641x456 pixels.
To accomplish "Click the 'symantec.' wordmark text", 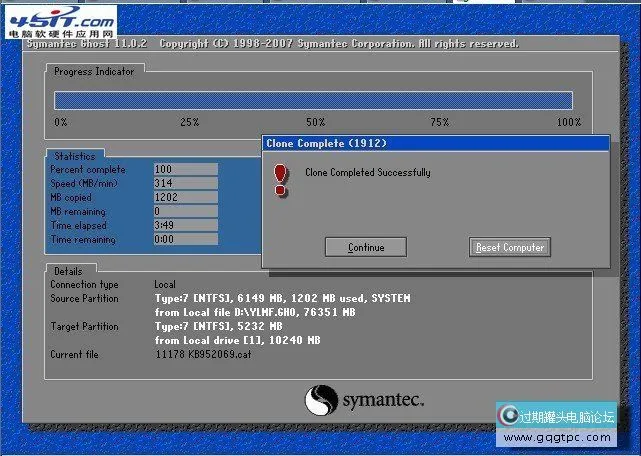I will (x=383, y=400).
